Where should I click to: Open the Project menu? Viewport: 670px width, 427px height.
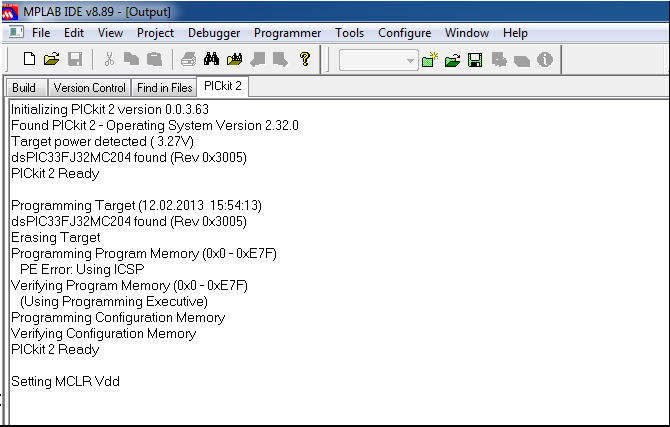coord(156,33)
